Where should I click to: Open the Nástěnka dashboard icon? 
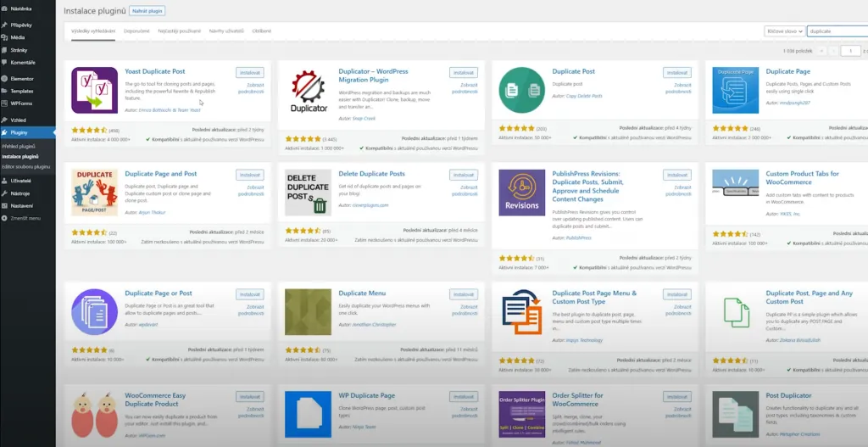click(4, 8)
